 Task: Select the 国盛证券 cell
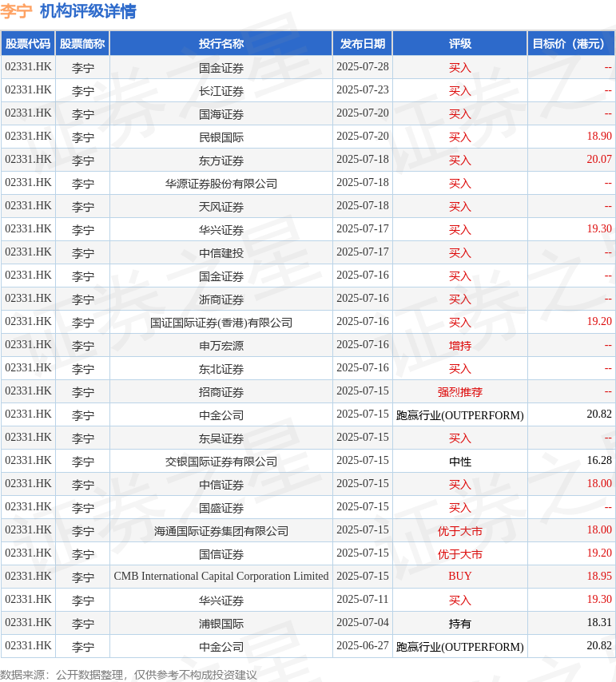[x=221, y=508]
